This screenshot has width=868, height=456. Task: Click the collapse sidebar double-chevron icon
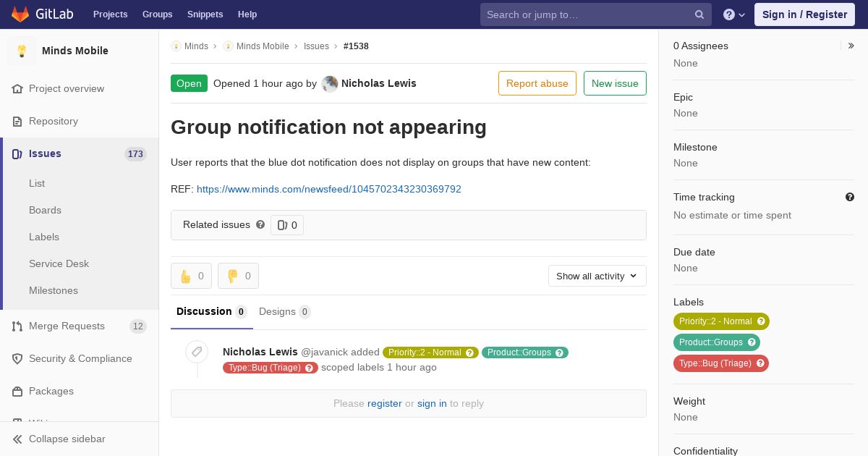pos(17,439)
